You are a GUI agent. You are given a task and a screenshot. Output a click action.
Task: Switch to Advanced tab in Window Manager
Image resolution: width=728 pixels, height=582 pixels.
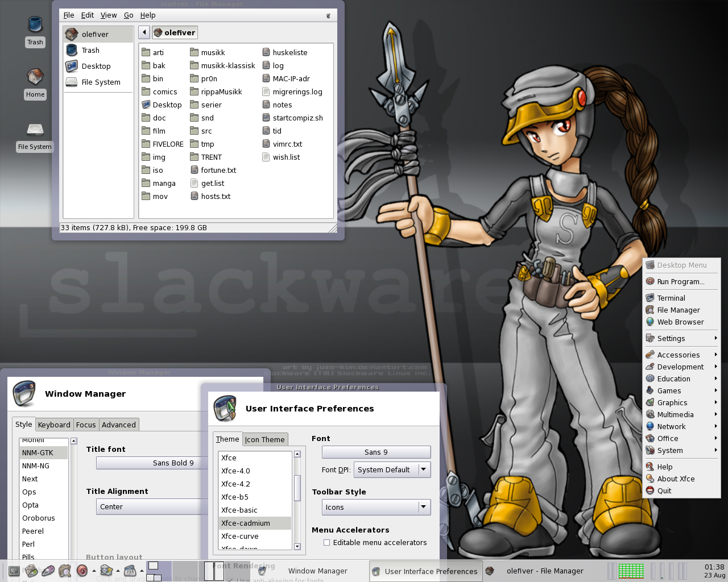click(119, 425)
